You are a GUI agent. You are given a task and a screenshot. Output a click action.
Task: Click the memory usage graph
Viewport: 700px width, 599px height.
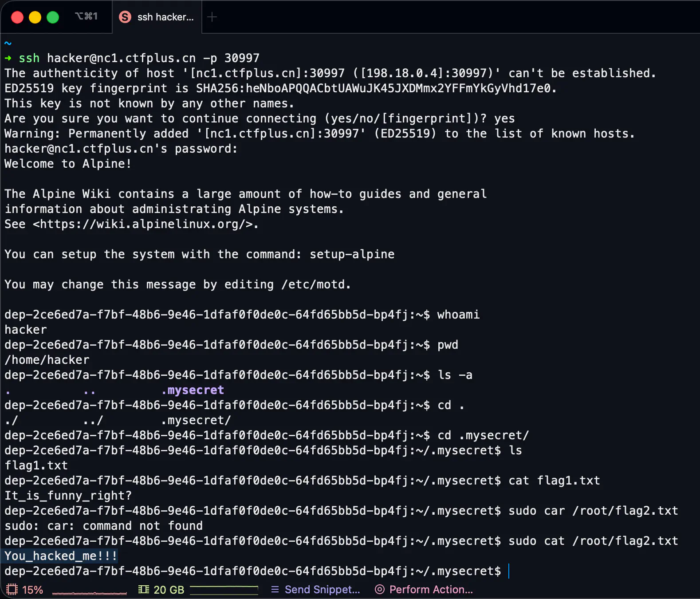pyautogui.click(x=224, y=590)
